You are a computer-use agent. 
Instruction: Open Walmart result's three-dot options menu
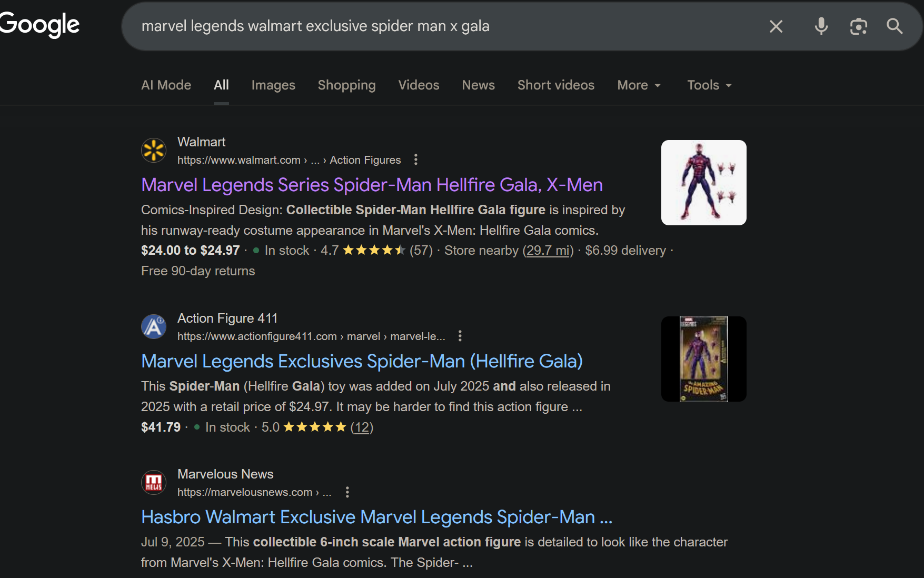click(416, 160)
